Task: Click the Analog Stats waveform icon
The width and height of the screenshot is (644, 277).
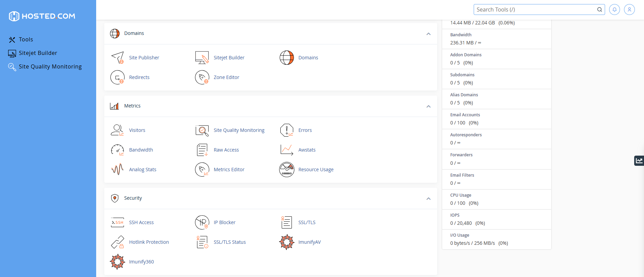Action: tap(117, 170)
